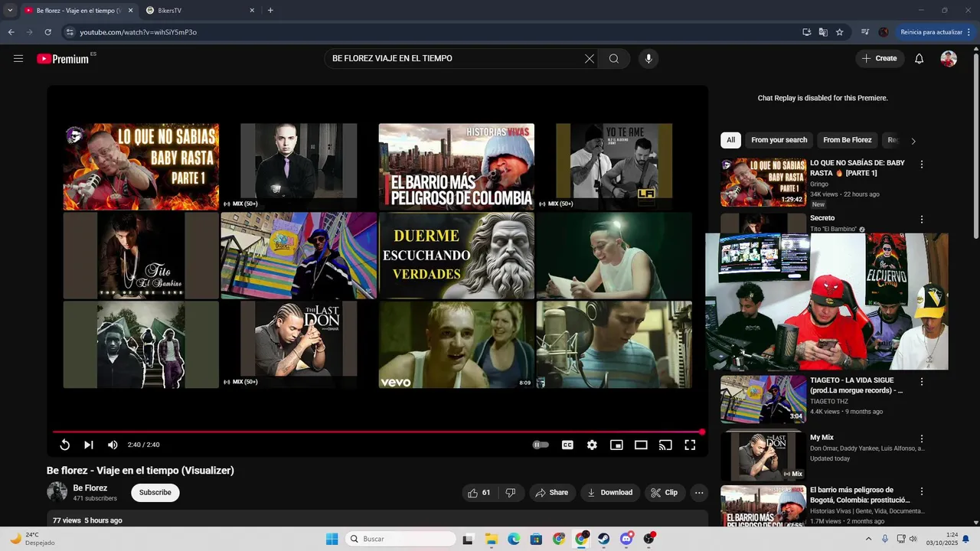This screenshot has height=551, width=980.
Task: Seek using the red progress bar
Action: click(377, 432)
